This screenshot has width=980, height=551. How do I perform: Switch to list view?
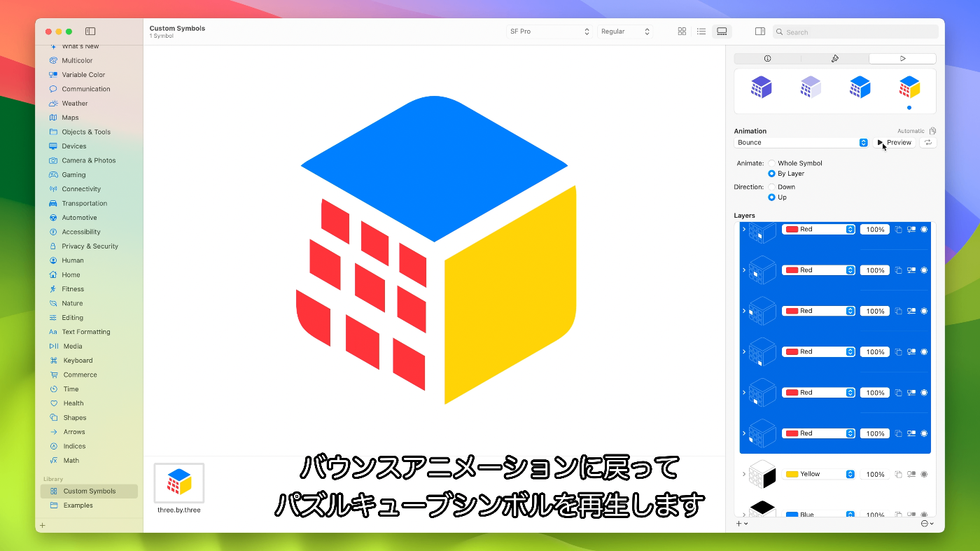[x=701, y=32]
